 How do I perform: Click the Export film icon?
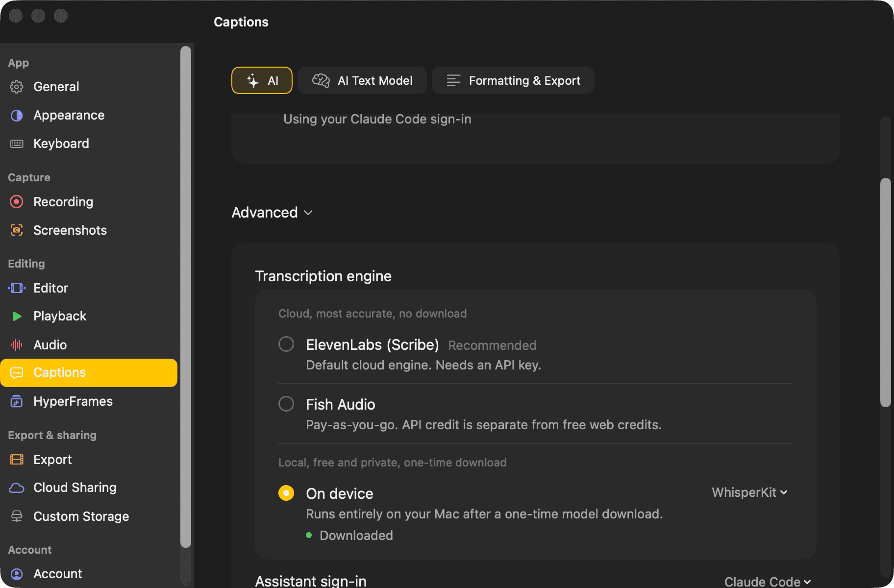(x=17, y=460)
